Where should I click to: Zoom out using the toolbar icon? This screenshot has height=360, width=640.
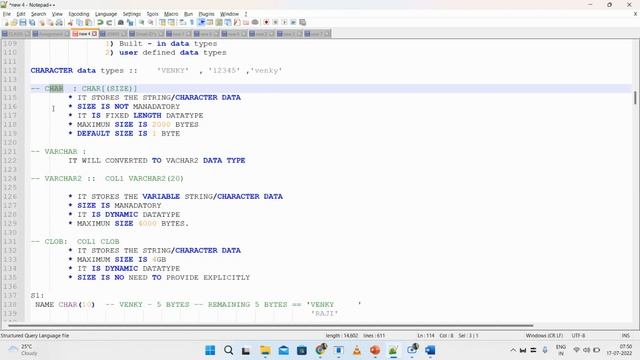(151, 22)
